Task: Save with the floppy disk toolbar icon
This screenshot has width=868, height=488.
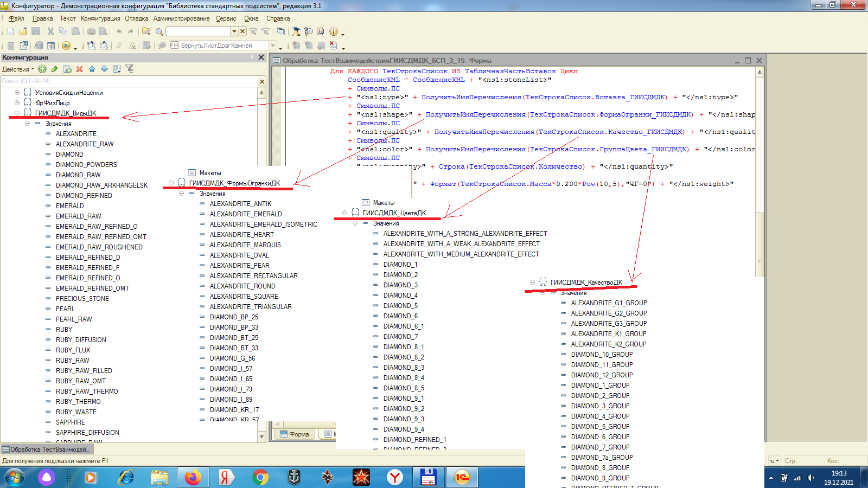Action: click(36, 31)
